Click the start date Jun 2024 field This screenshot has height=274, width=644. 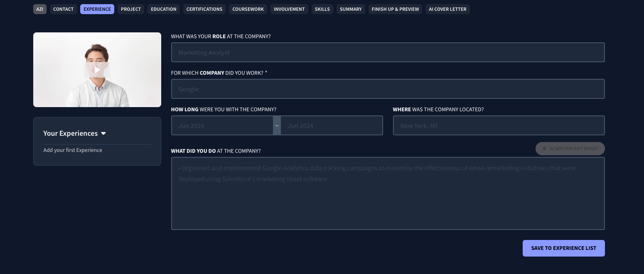222,125
